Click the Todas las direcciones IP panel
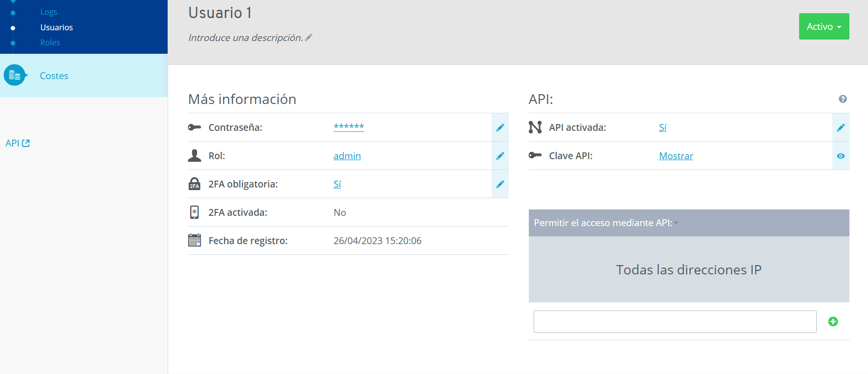 click(689, 270)
